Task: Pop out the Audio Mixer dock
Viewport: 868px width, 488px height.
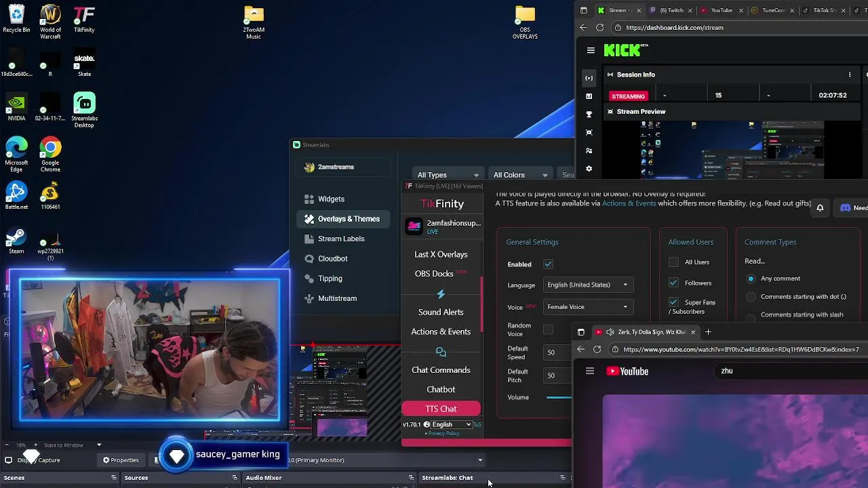Action: [411, 478]
